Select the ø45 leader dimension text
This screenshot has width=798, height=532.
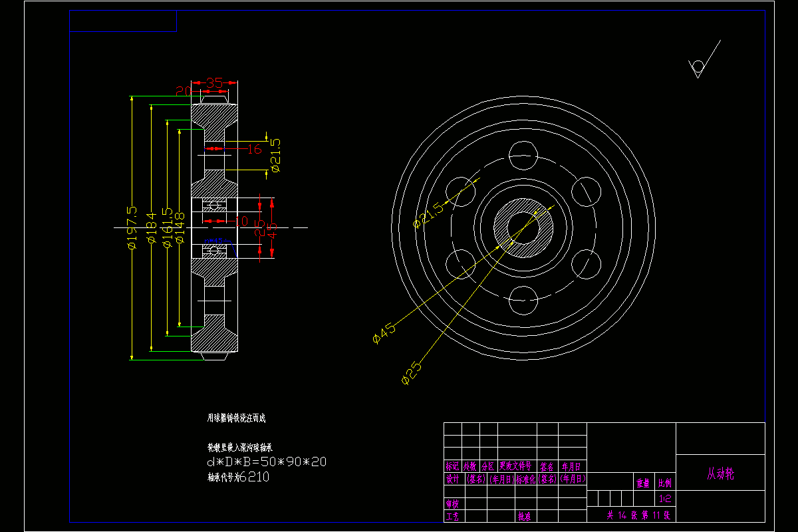[x=384, y=333]
